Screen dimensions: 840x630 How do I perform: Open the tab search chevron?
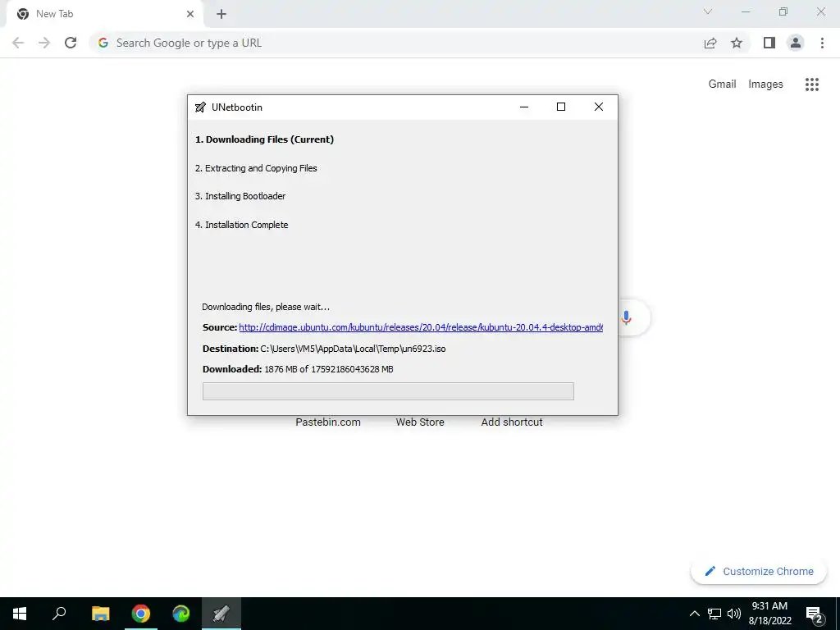[x=708, y=11]
